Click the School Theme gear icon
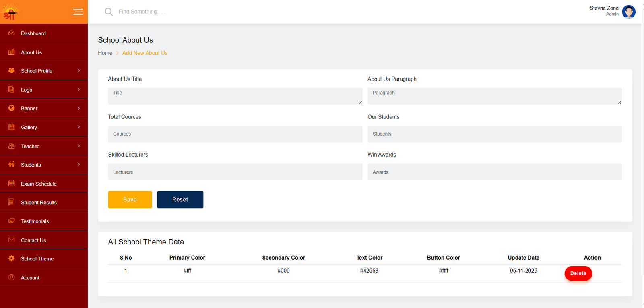 [x=12, y=258]
